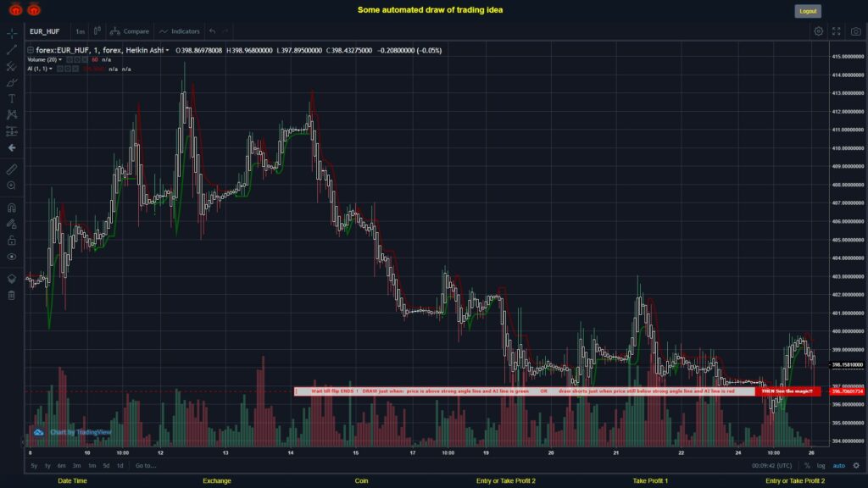Image resolution: width=868 pixels, height=488 pixels.
Task: Click the Date Time column header
Action: pyautogui.click(x=73, y=481)
